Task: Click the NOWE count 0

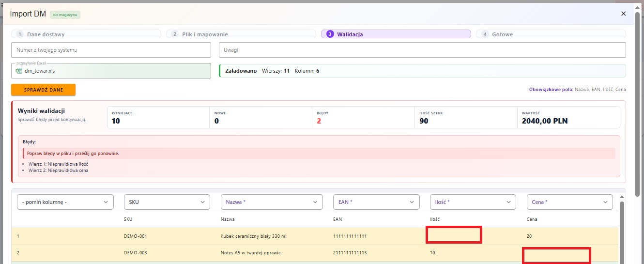Action: coord(216,121)
